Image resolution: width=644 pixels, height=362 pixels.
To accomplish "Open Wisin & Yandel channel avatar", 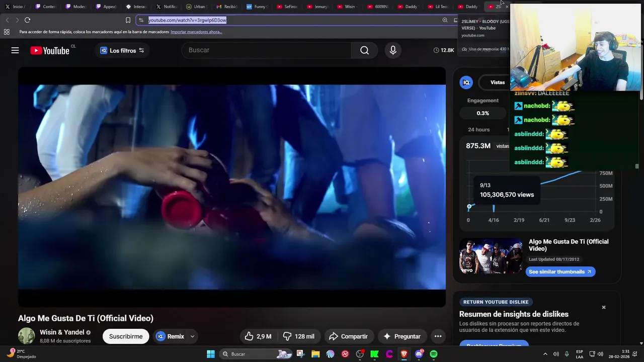I will 26,336.
